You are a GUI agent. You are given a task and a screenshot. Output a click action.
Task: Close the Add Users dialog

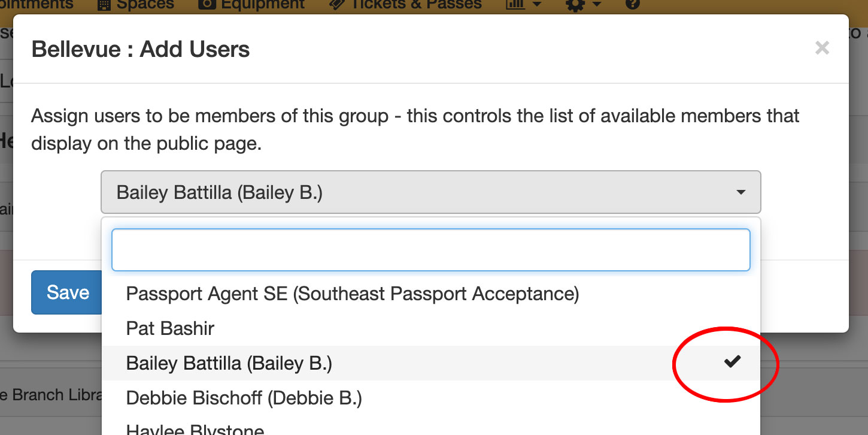click(822, 48)
